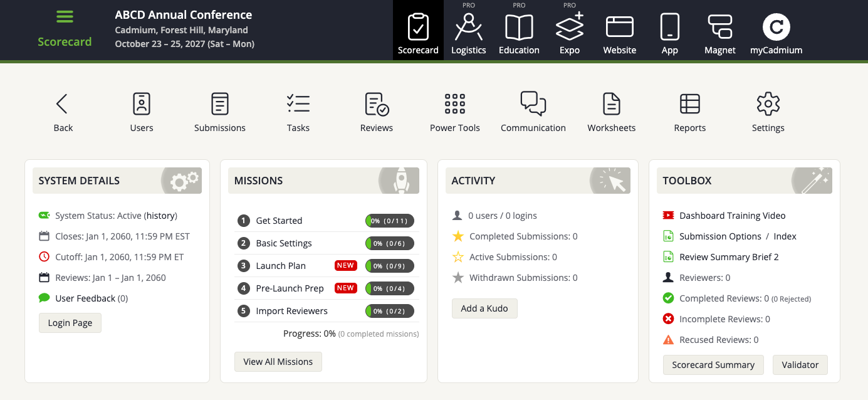Viewport: 868px width, 400px height.
Task: Open the green hamburger menu above Scorecard
Action: click(x=65, y=17)
